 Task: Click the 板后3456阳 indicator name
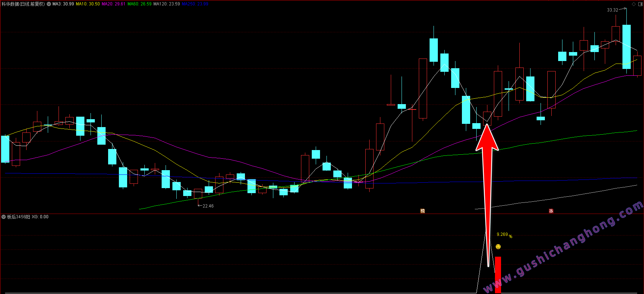(19, 217)
